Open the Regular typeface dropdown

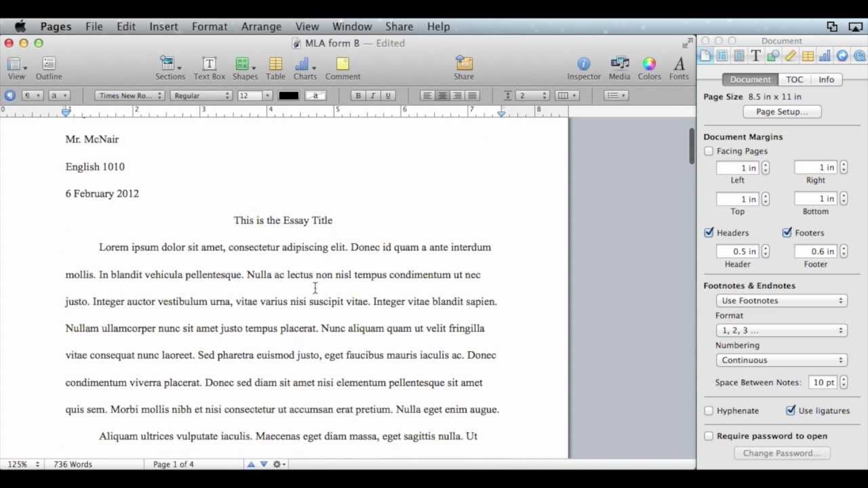coord(201,96)
